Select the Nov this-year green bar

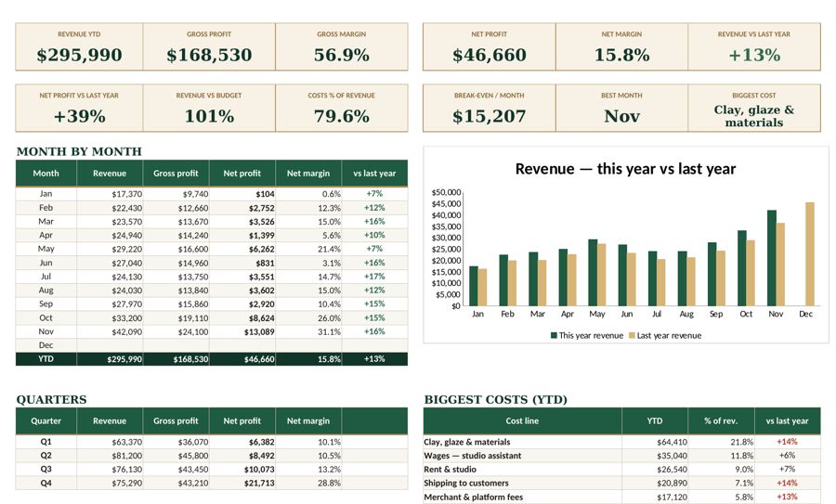click(x=772, y=258)
